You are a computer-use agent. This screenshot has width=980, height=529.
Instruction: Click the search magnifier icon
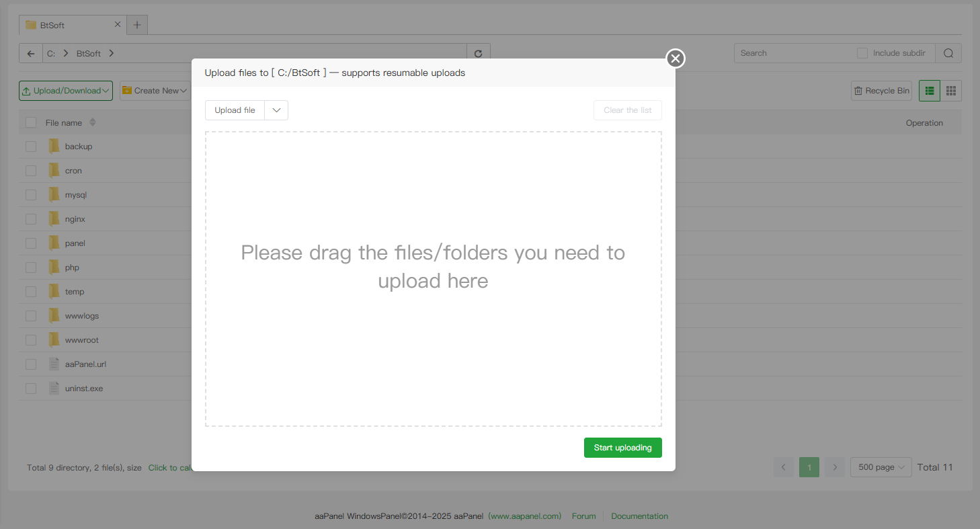(x=948, y=54)
